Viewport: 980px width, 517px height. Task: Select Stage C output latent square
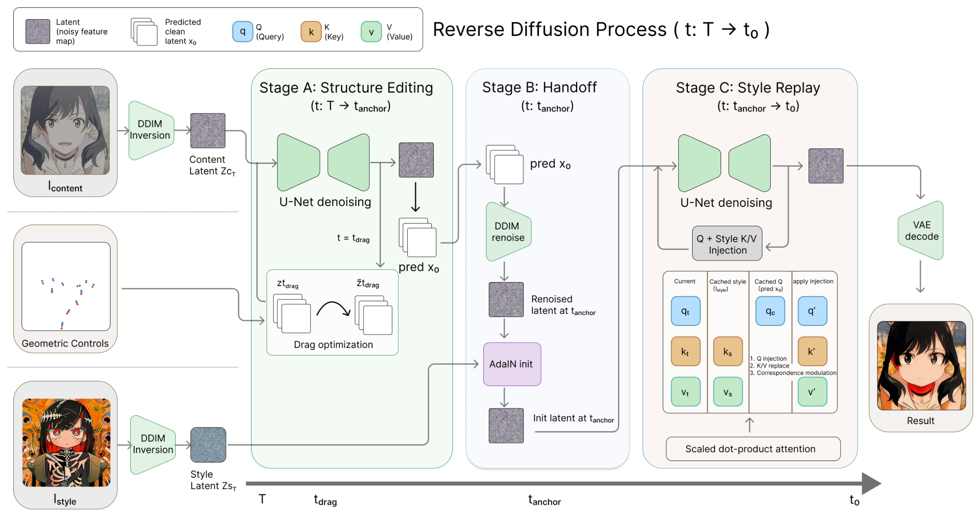click(826, 166)
